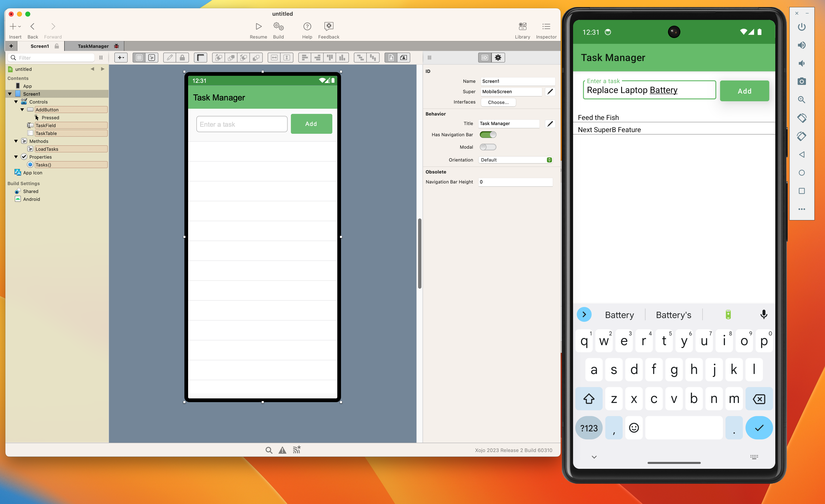Click the align left edges icon
This screenshot has height=504, width=825.
[x=305, y=58]
